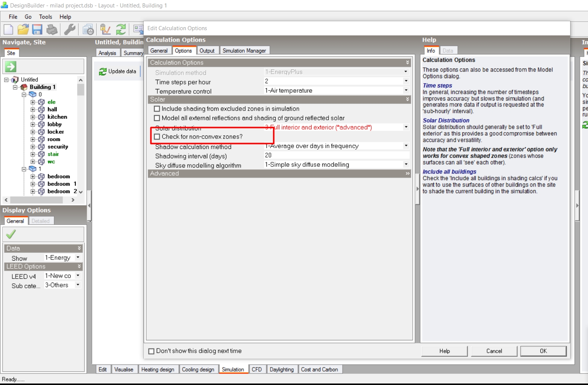Open Temperature control dropdown
Image resolution: width=588 pixels, height=385 pixels.
point(406,90)
